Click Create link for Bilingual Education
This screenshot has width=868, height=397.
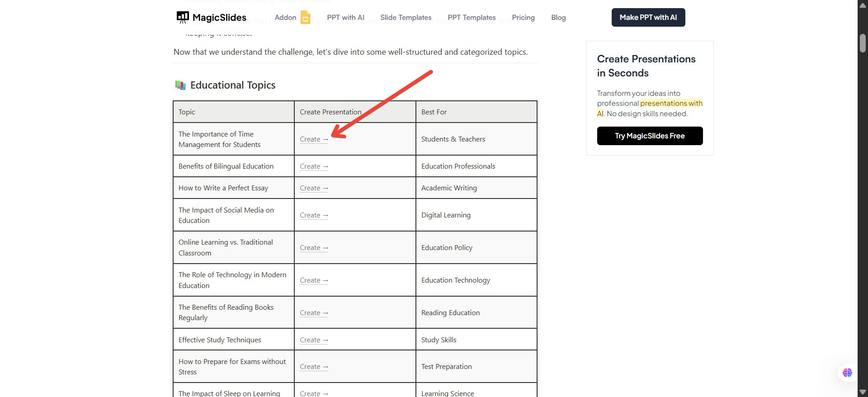[314, 166]
